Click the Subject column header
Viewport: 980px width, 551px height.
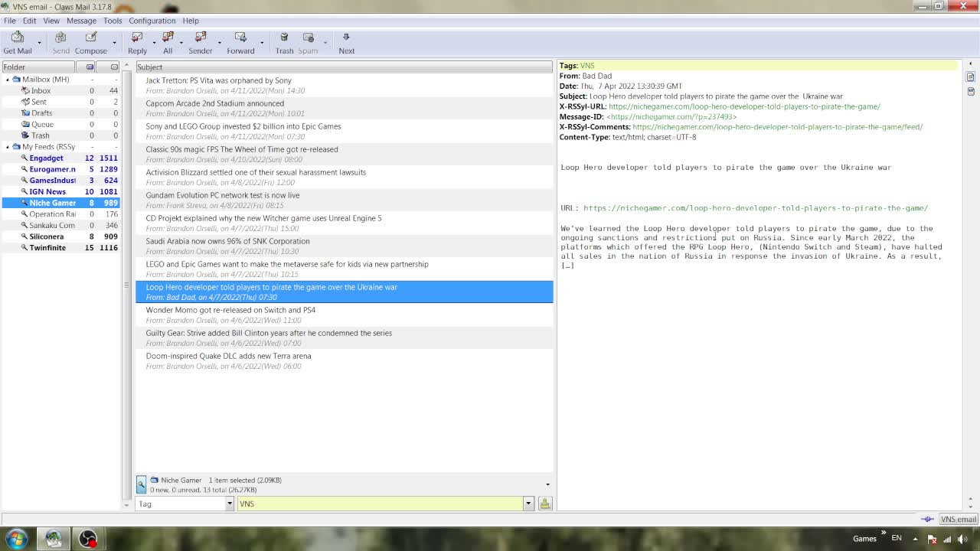click(344, 67)
